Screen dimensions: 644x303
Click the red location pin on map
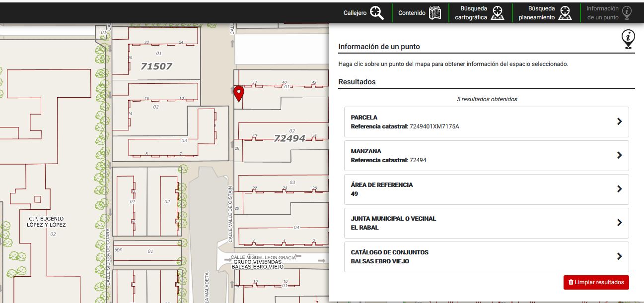(239, 93)
